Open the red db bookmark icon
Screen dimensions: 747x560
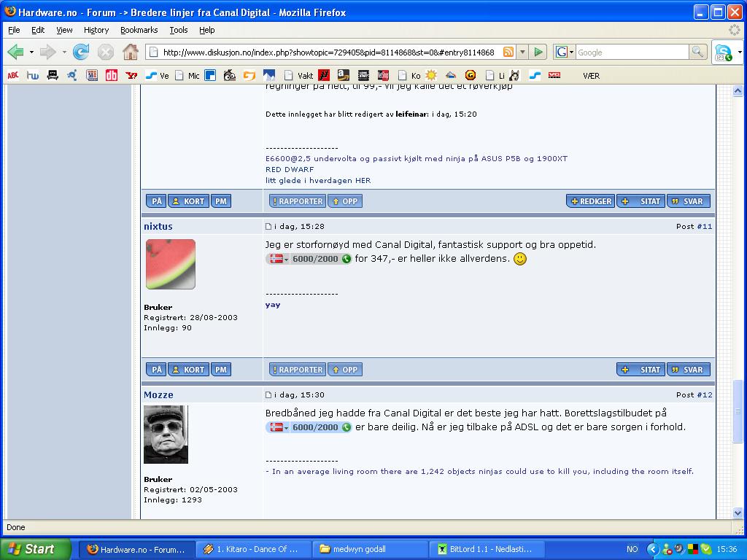click(x=112, y=75)
